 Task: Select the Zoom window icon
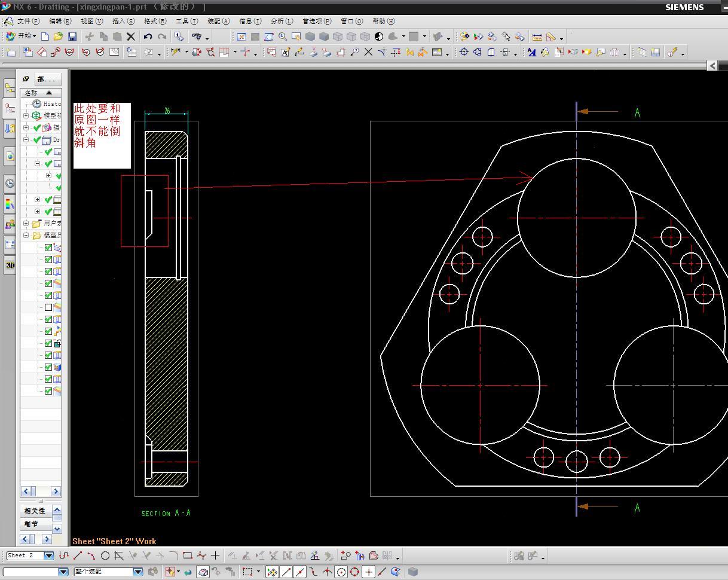click(269, 36)
